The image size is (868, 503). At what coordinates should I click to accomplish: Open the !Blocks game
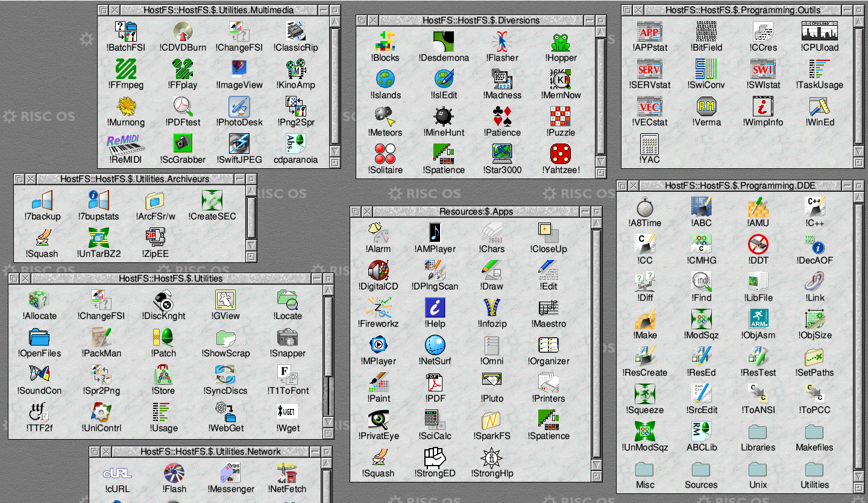pos(385,42)
